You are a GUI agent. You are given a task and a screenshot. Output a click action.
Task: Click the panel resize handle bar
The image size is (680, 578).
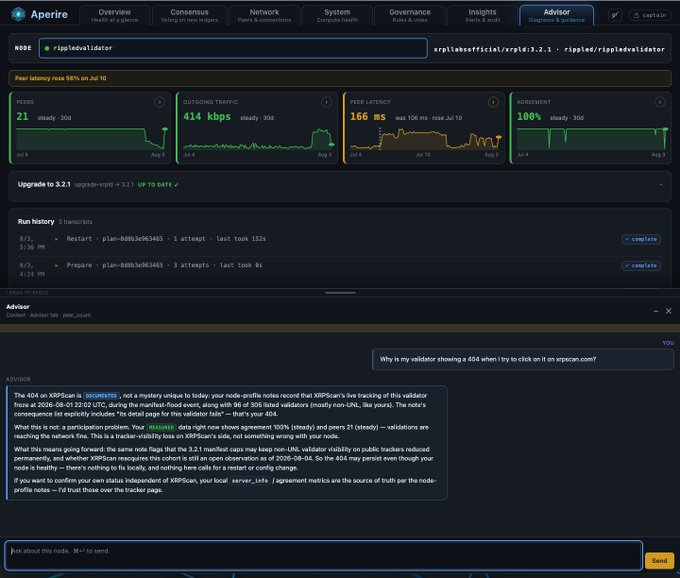340,293
